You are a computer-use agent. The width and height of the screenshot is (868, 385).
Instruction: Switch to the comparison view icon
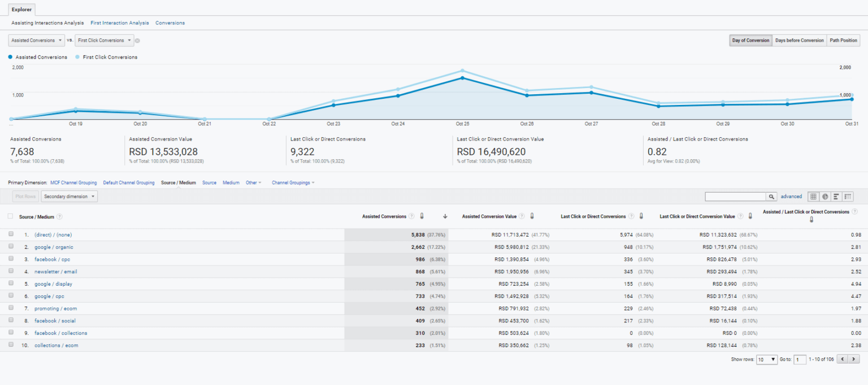848,196
